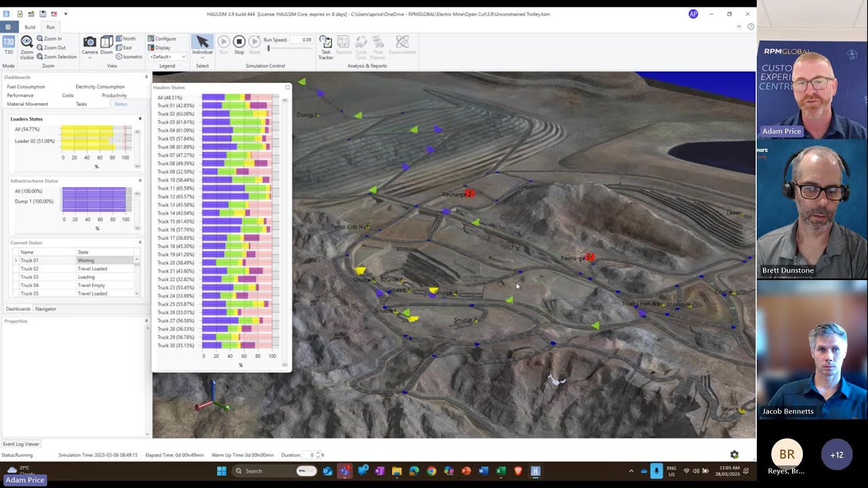Stop the running simulation
The width and height of the screenshot is (868, 488).
[239, 45]
